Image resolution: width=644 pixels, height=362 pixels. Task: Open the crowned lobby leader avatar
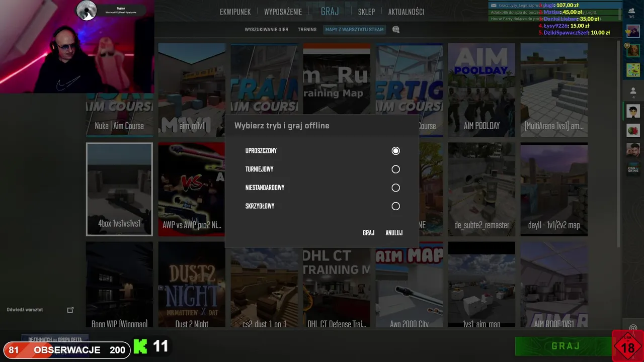(632, 31)
